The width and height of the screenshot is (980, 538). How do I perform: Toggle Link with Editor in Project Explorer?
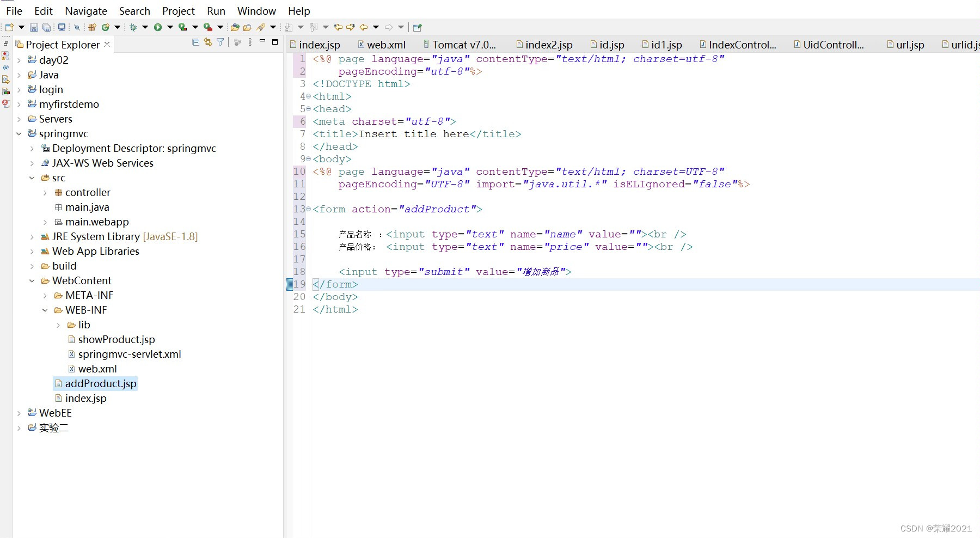click(208, 42)
